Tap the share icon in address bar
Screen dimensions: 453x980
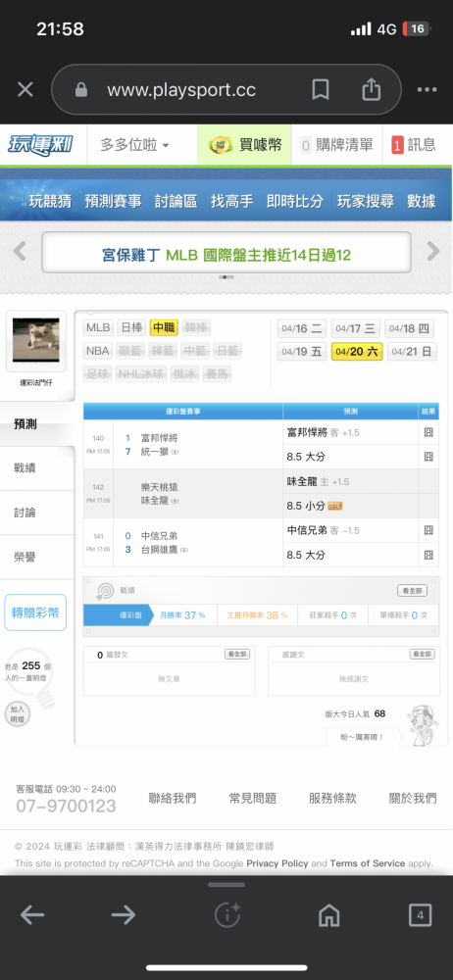pyautogui.click(x=371, y=89)
